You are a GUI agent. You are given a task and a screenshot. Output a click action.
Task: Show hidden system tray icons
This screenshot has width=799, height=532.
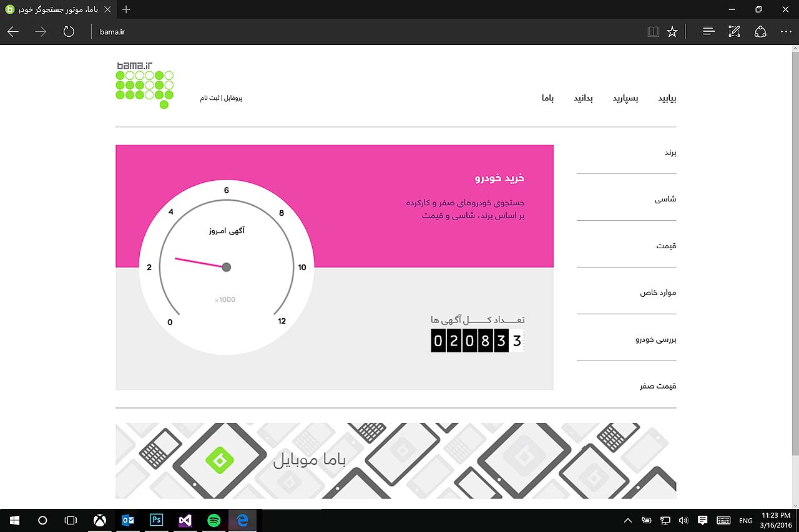pos(628,520)
